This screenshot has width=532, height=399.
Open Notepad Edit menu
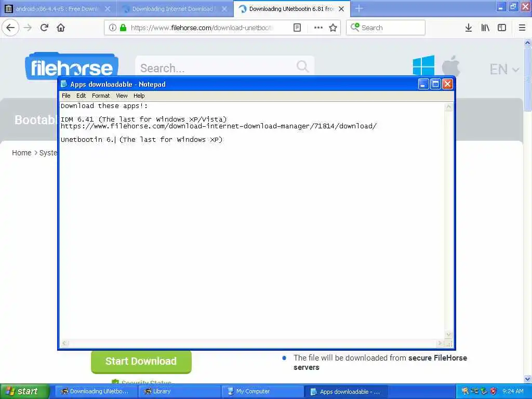coord(81,96)
